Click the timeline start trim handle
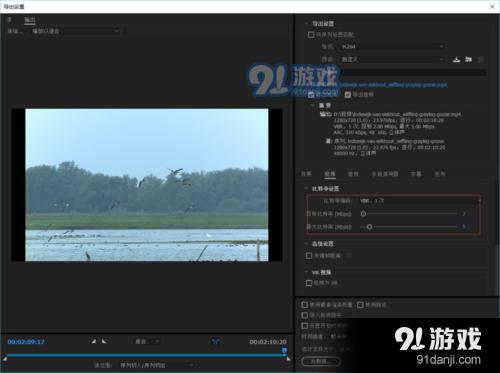The height and width of the screenshot is (373, 500). pyautogui.click(x=5, y=359)
